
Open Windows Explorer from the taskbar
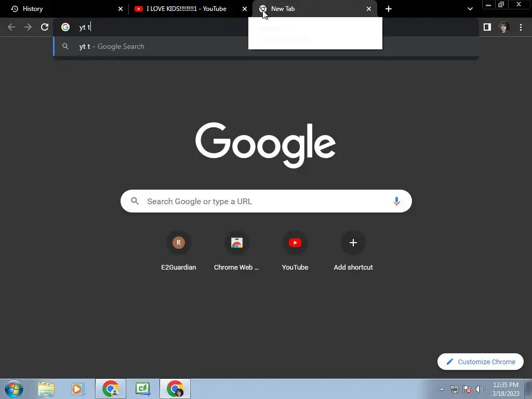tap(46, 389)
